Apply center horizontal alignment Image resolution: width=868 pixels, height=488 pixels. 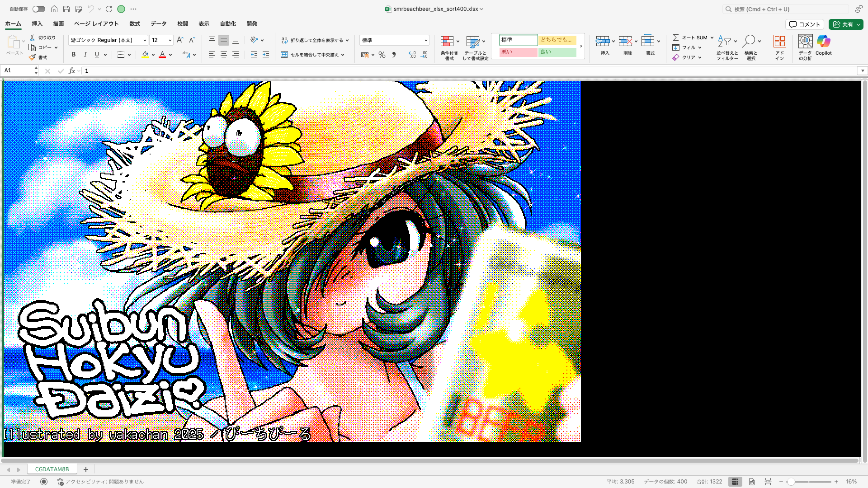point(224,55)
